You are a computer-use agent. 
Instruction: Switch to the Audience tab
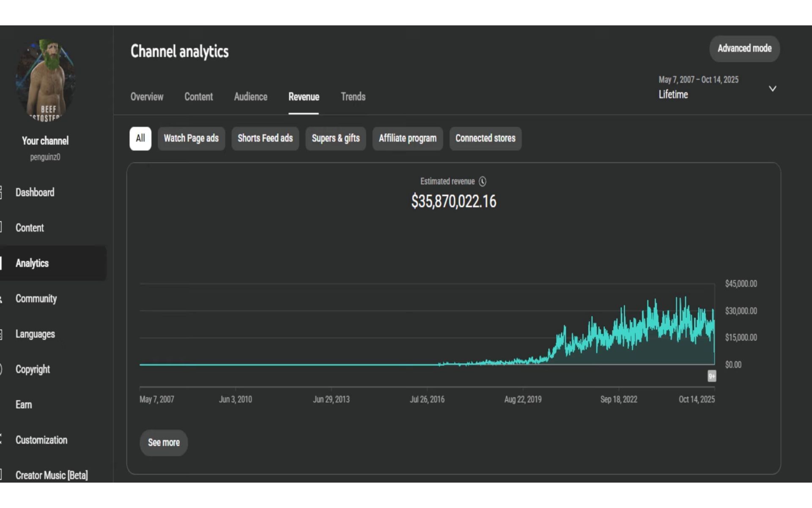(250, 97)
